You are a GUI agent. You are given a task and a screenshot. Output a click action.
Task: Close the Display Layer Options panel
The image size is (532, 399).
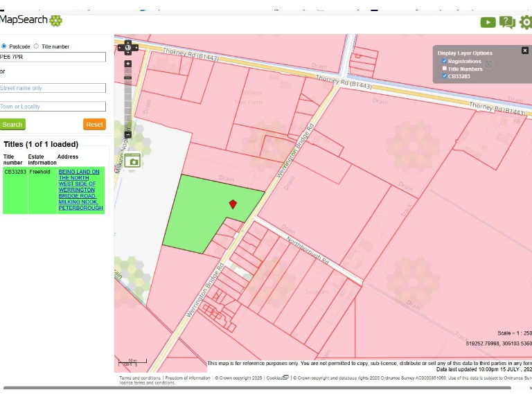(x=524, y=51)
